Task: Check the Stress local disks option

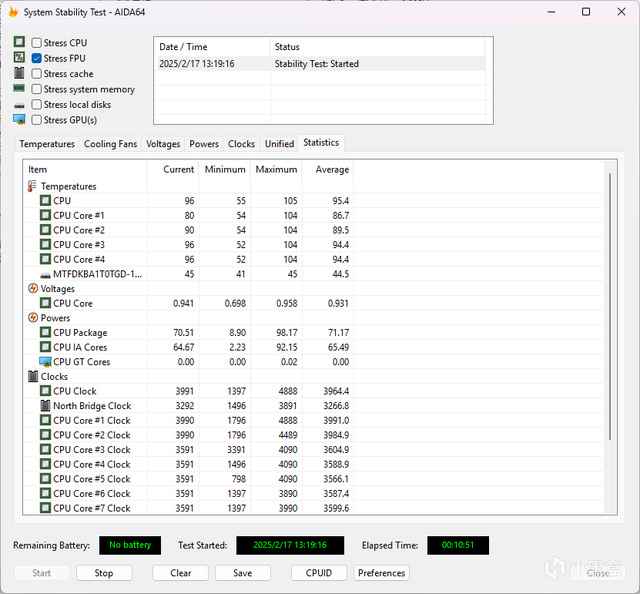Action: tap(37, 105)
